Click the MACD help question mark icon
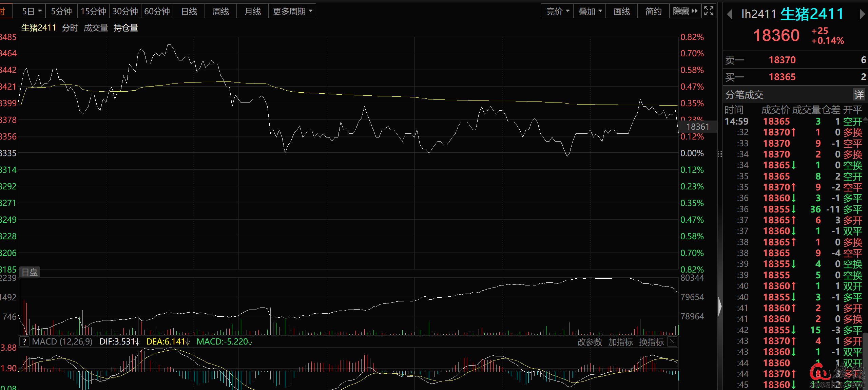This screenshot has width=868, height=390. pos(24,341)
